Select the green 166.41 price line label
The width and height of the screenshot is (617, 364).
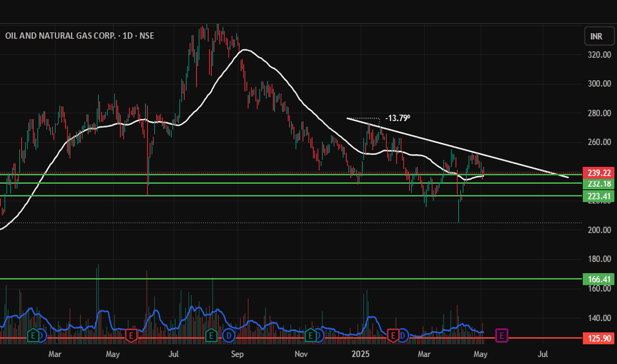point(598,279)
